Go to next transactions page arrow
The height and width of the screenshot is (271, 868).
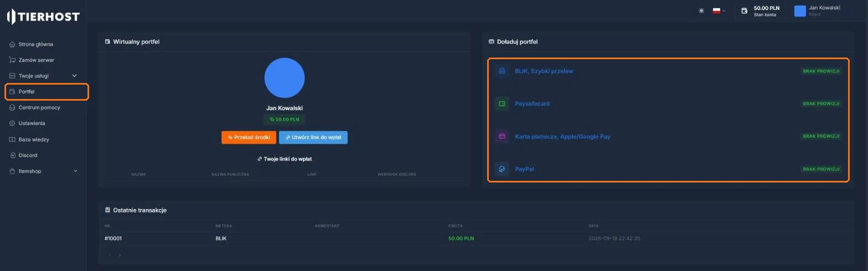click(x=120, y=255)
